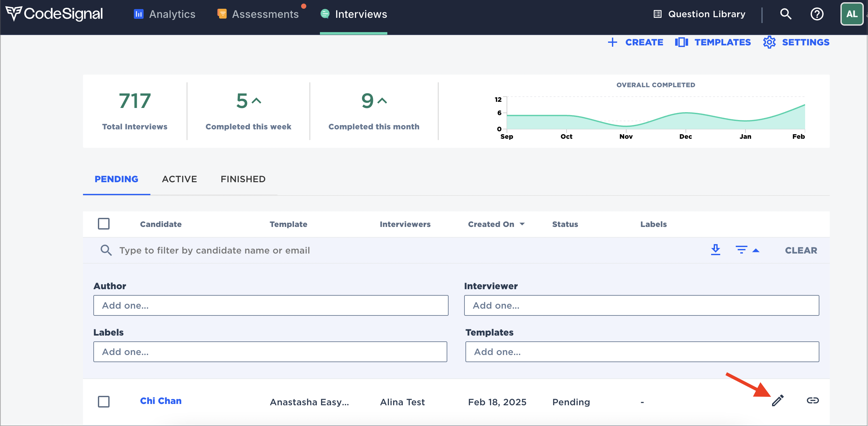Click the candidate name or email filter field

tap(214, 250)
